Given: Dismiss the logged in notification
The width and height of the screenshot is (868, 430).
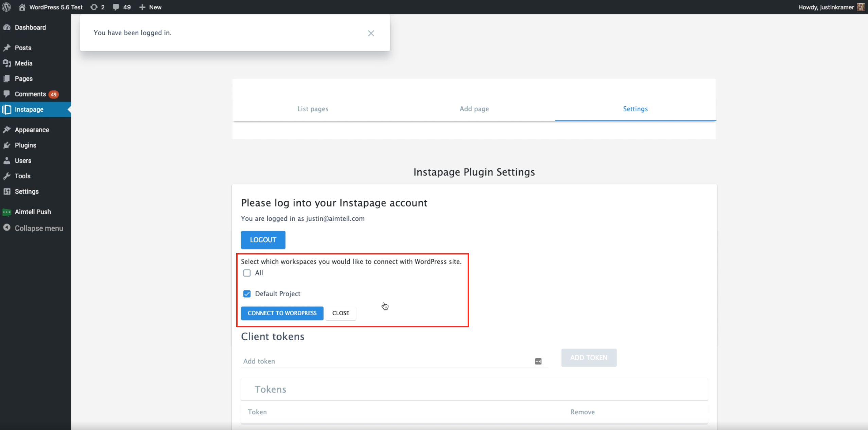Looking at the screenshot, I should point(371,33).
